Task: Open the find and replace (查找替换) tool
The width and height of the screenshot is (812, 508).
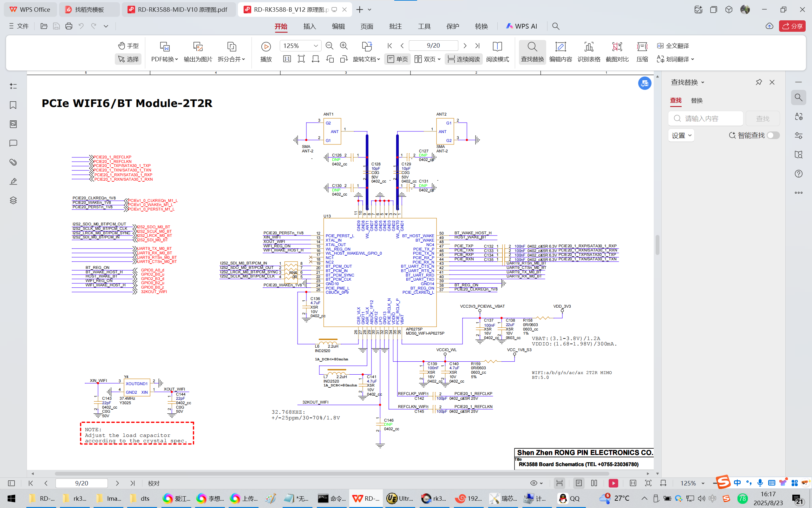Action: click(x=532, y=52)
